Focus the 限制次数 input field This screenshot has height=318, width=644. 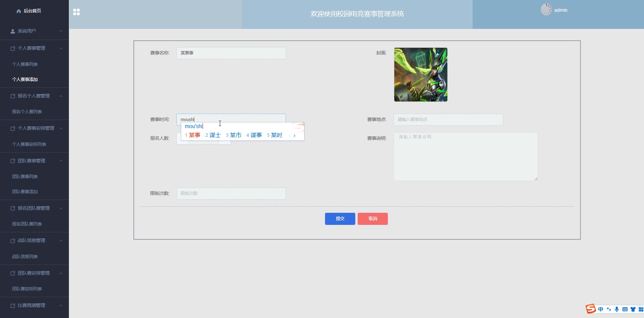click(231, 194)
